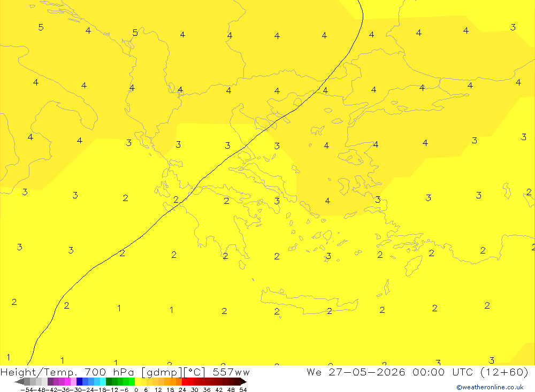Click the Height/Temp. 700 hPa map title

(68, 372)
